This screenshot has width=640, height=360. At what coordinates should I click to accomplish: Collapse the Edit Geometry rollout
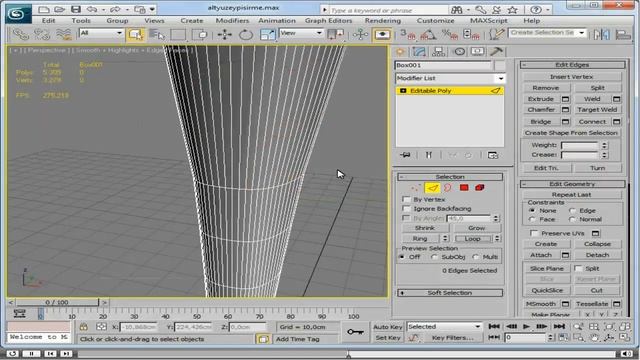coord(572,184)
